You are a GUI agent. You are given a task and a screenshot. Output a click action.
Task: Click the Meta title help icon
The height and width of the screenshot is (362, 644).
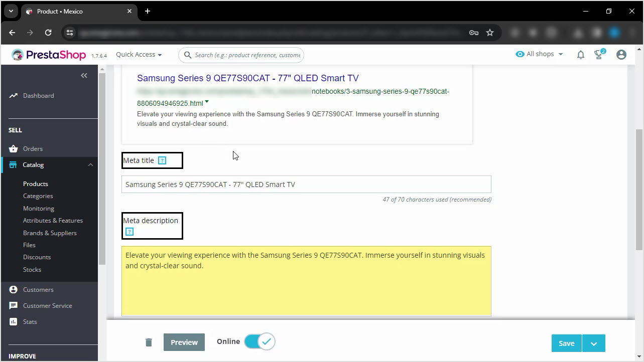(162, 160)
